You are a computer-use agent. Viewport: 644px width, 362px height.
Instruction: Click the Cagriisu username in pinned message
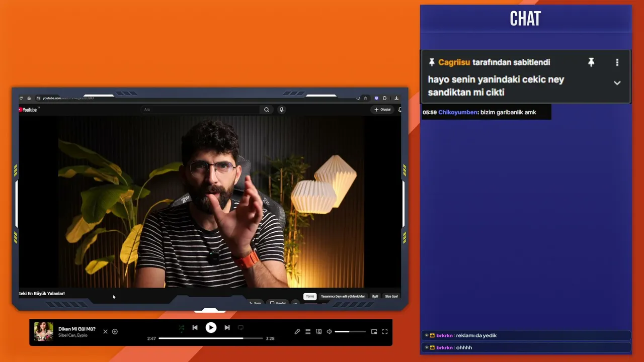[x=454, y=62]
